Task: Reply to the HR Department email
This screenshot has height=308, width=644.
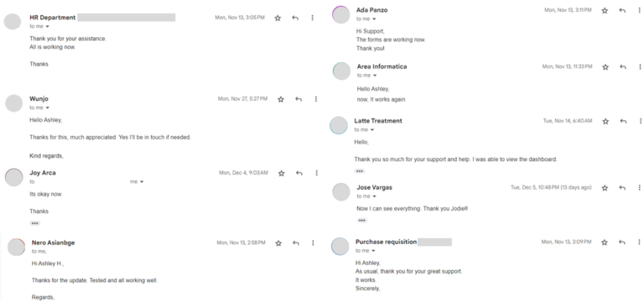Action: point(295,18)
